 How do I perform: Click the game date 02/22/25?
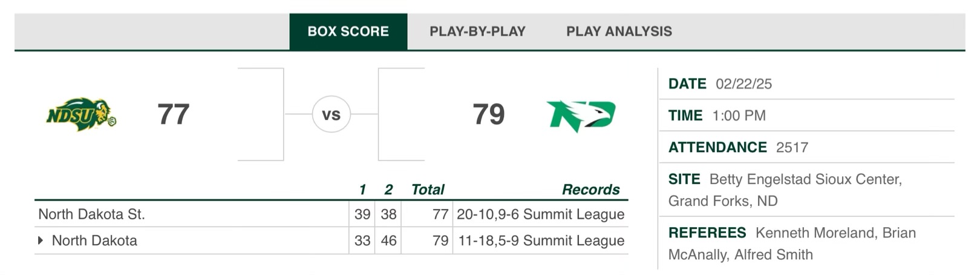click(x=743, y=84)
